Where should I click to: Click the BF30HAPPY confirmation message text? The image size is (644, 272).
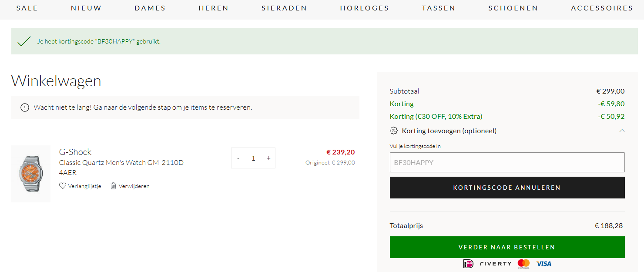(x=99, y=42)
